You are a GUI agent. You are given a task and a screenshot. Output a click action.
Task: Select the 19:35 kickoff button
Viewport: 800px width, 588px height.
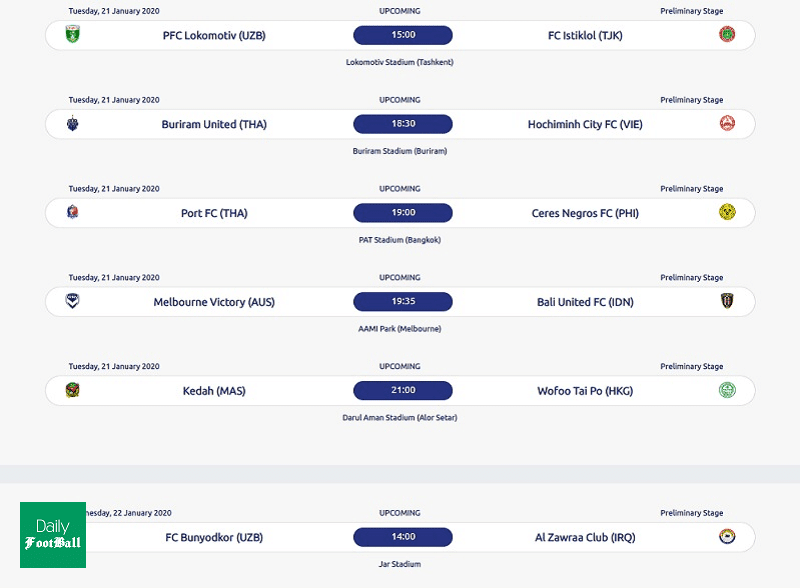click(403, 302)
